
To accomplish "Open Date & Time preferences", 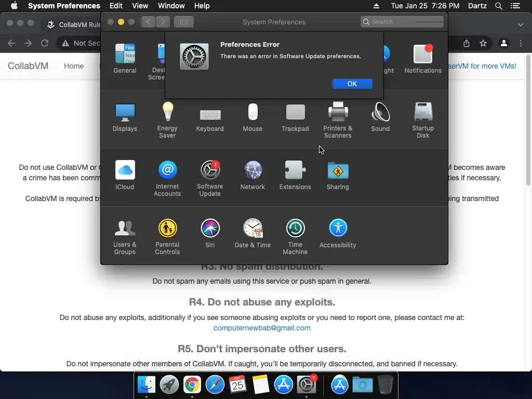I will (252, 233).
